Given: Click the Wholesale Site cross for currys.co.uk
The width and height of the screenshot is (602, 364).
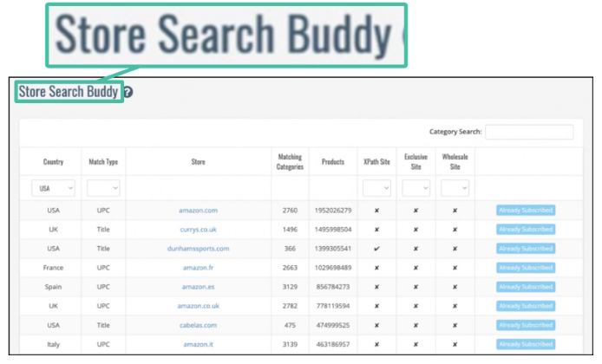Looking at the screenshot, I should (455, 230).
